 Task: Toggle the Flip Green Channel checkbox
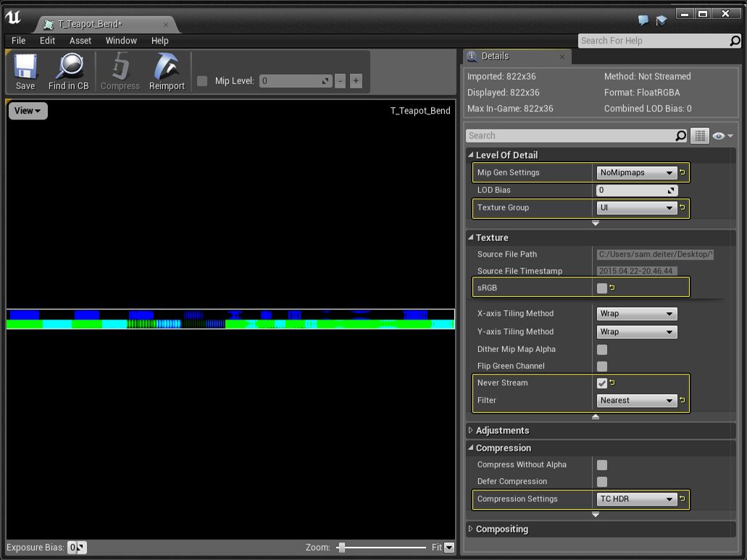point(602,367)
